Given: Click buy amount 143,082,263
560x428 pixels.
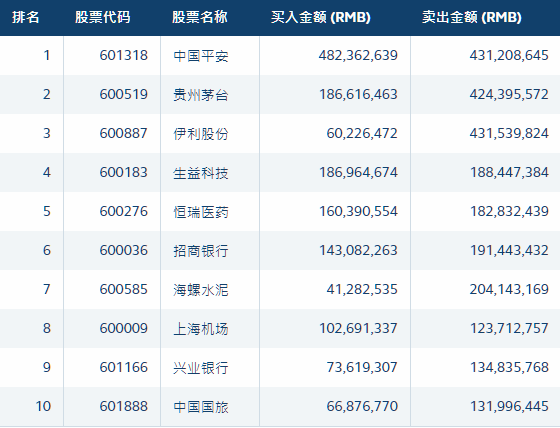Looking at the screenshot, I should click(x=358, y=250).
